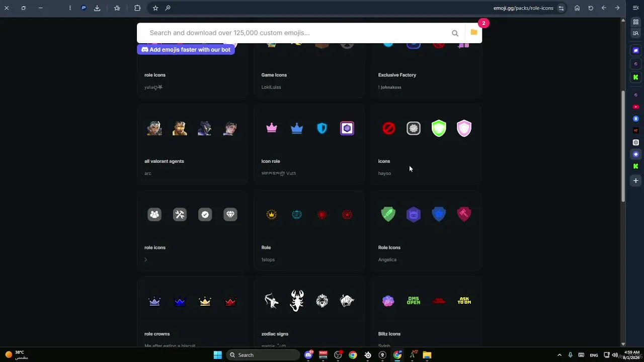Select the gray gear badge emoji by hayso

(414, 128)
